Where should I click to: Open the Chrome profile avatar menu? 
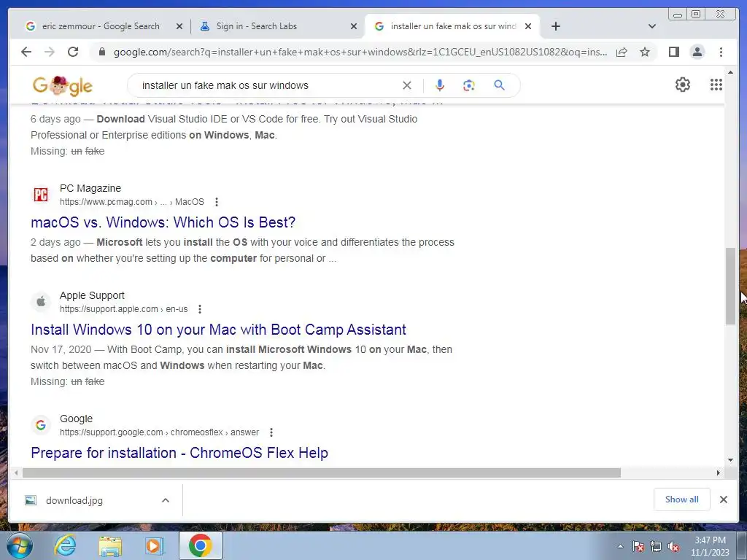697,52
